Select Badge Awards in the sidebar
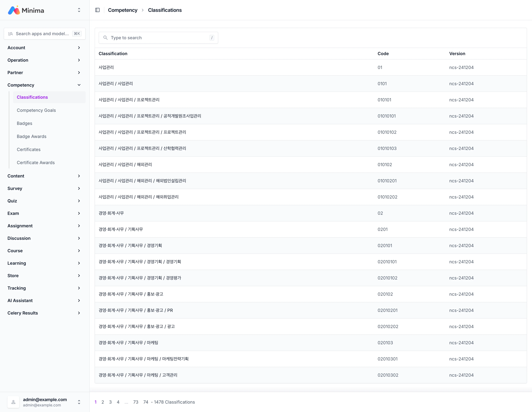This screenshot has height=412, width=532. (x=32, y=136)
